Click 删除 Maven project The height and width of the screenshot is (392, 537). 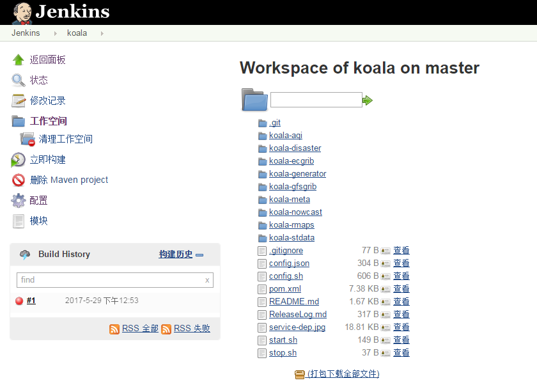(x=69, y=180)
